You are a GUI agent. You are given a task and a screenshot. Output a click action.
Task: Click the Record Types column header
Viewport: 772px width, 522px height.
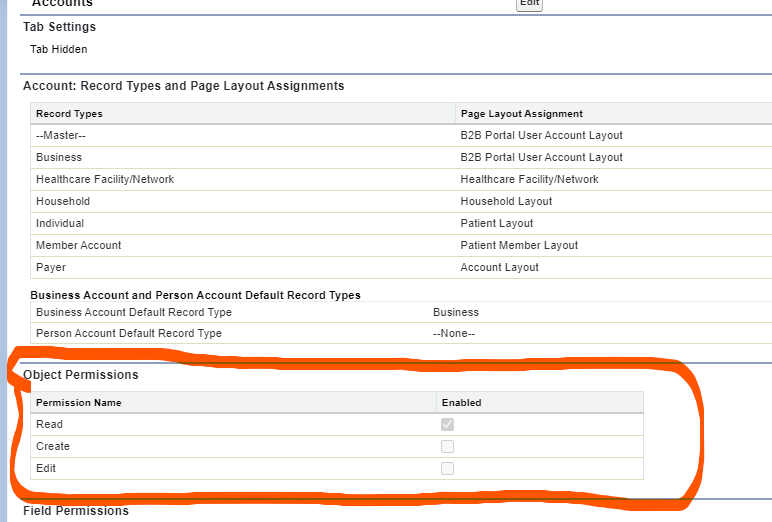(x=69, y=113)
